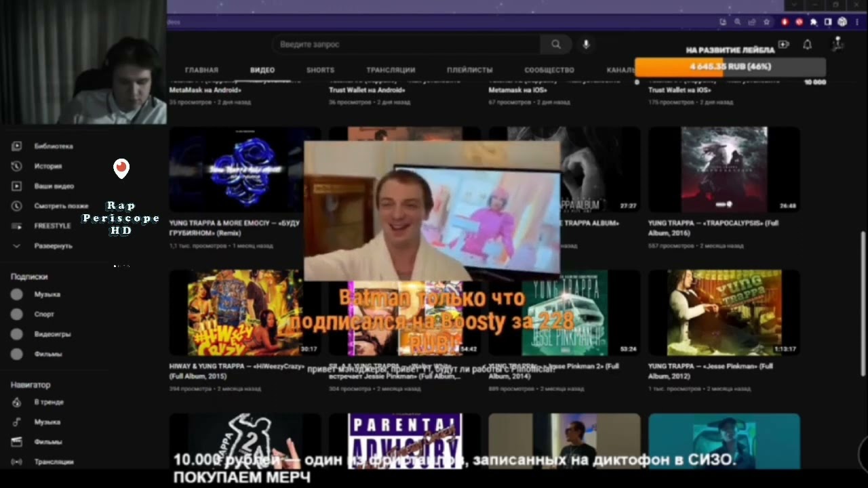
Task: Open the YouTube create video icon
Action: coord(783,45)
